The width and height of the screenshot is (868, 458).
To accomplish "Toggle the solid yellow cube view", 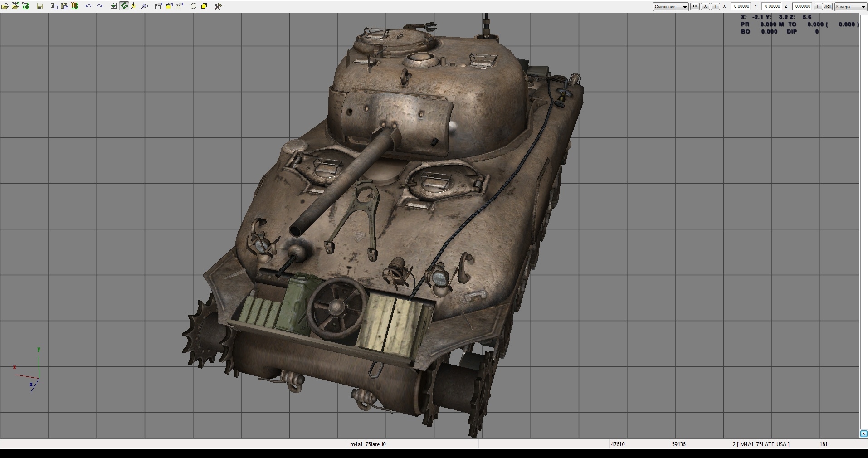I will pyautogui.click(x=204, y=6).
